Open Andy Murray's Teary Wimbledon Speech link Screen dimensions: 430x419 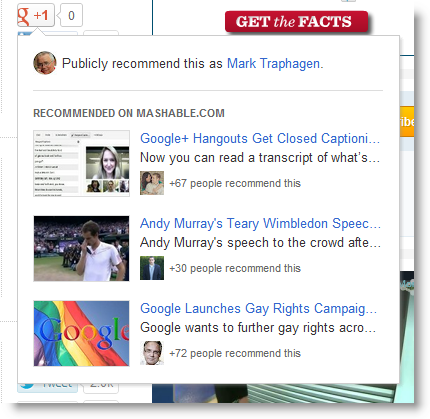tap(260, 223)
